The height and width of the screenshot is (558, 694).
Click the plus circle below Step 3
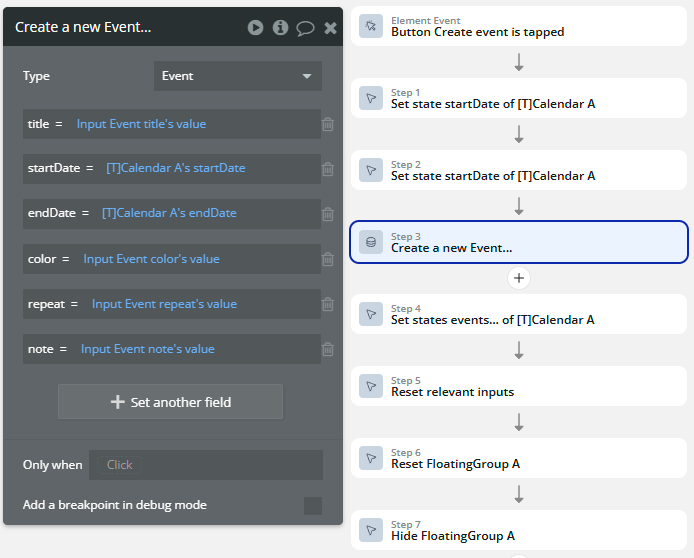(519, 278)
